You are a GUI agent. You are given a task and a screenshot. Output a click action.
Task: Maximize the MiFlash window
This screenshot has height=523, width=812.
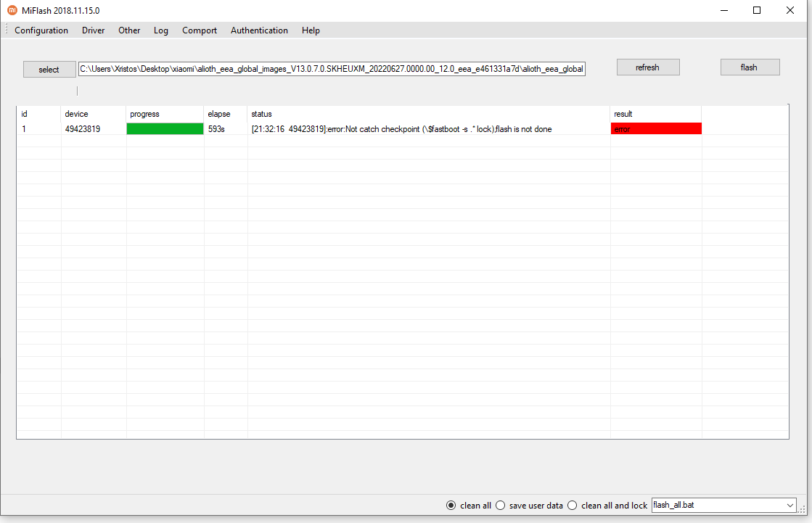pyautogui.click(x=757, y=10)
